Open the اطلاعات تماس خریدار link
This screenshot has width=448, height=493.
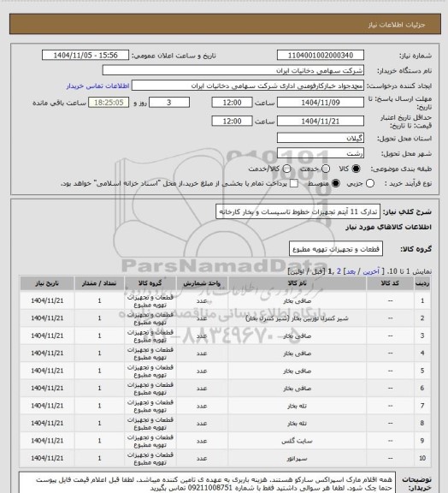coord(97,86)
